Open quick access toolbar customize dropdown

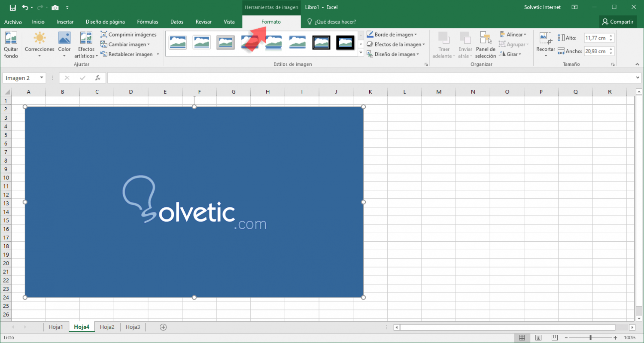(x=67, y=7)
